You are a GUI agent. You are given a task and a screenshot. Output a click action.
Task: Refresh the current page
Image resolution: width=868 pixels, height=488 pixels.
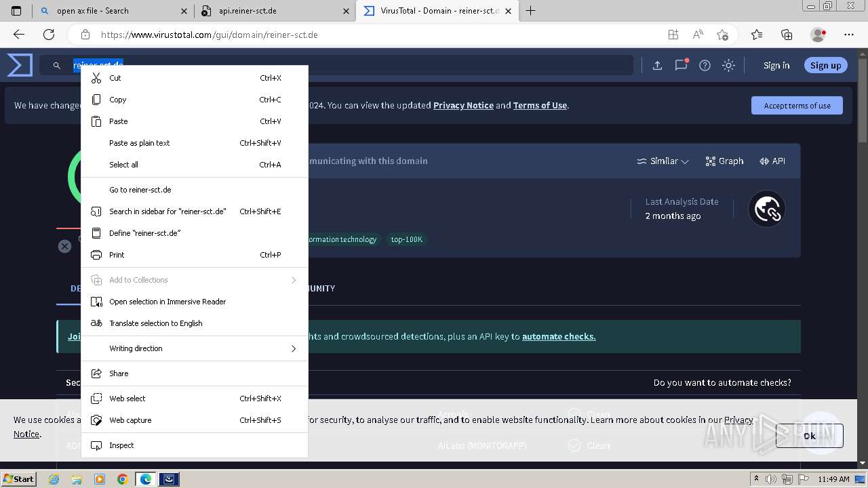point(49,35)
